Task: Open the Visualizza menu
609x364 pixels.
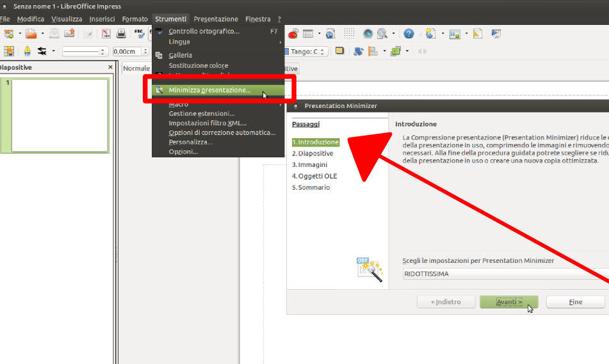Action: pos(67,19)
